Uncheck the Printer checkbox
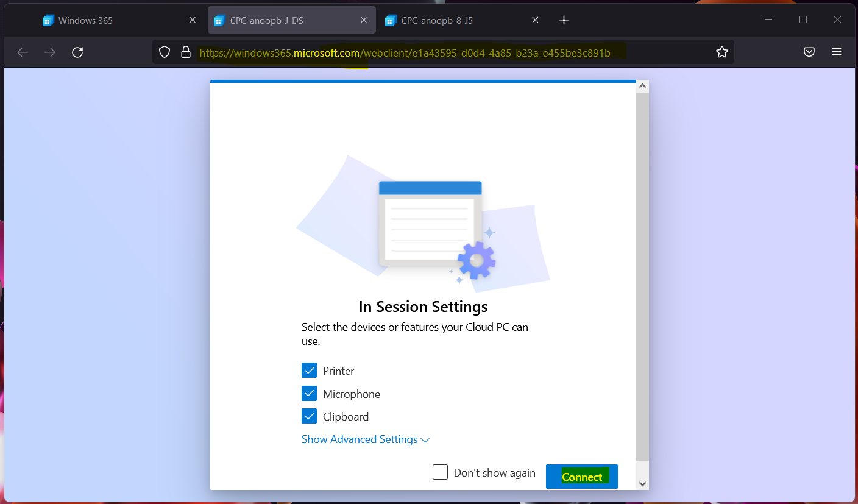The image size is (858, 504). click(x=309, y=371)
